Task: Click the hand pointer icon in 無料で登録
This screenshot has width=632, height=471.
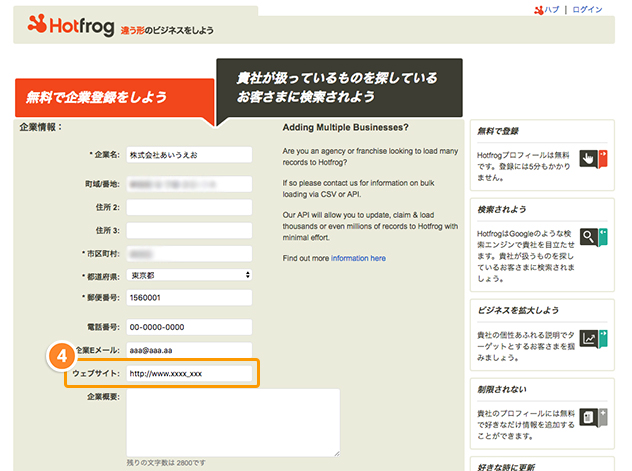Action: click(x=593, y=159)
